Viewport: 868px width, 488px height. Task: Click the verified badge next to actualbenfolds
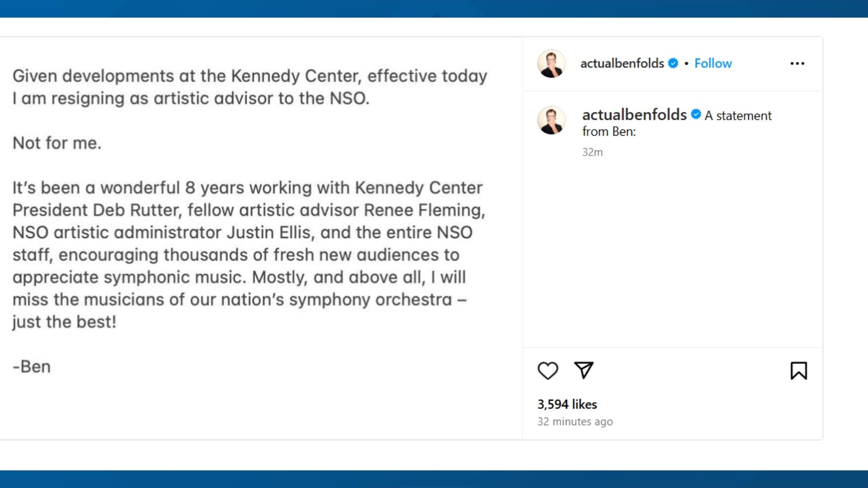tap(673, 63)
